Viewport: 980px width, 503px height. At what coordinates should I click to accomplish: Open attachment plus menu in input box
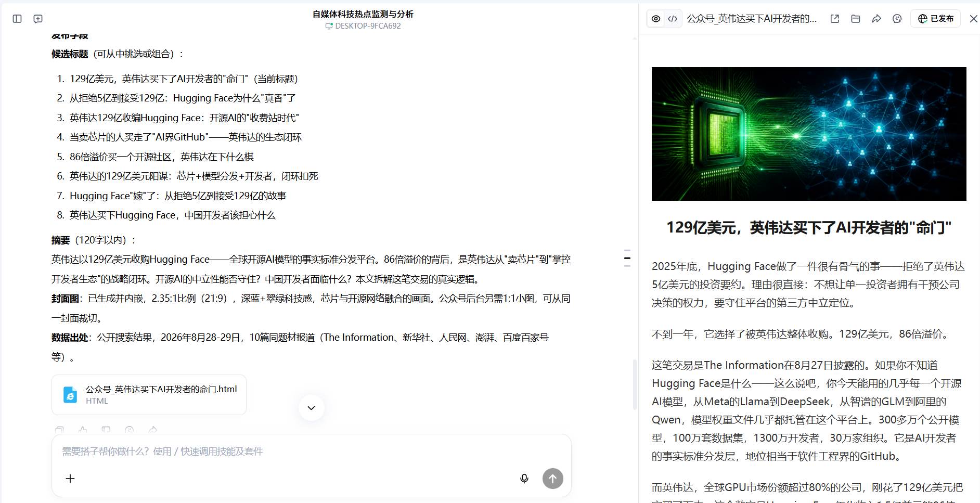[70, 479]
